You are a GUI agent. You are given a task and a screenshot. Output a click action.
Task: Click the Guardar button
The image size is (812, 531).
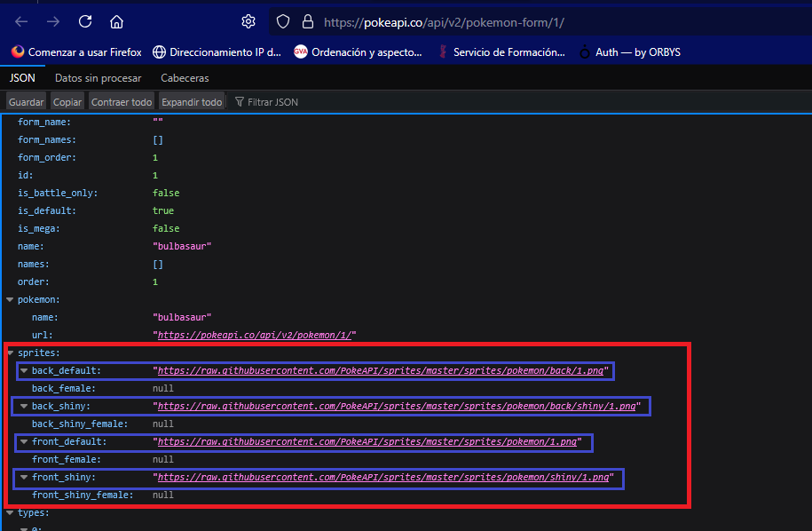point(26,102)
